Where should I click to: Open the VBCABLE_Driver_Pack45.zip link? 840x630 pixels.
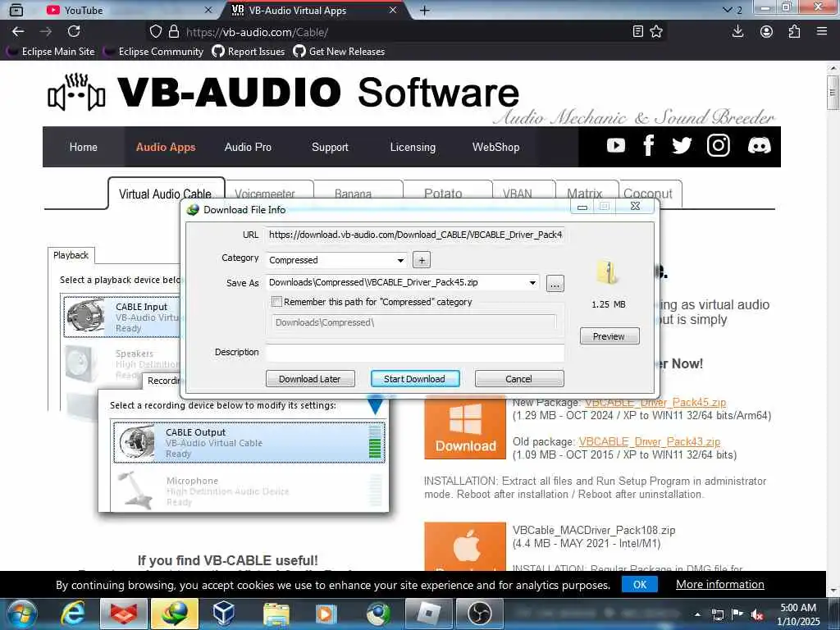coord(655,402)
